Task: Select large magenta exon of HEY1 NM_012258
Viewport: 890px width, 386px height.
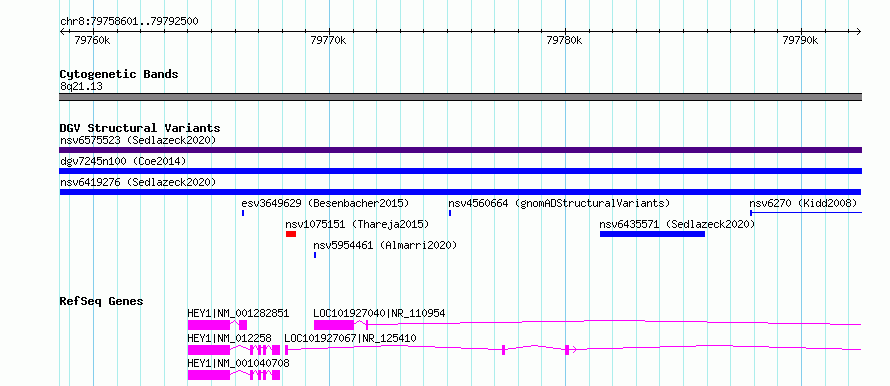Action: coord(209,350)
